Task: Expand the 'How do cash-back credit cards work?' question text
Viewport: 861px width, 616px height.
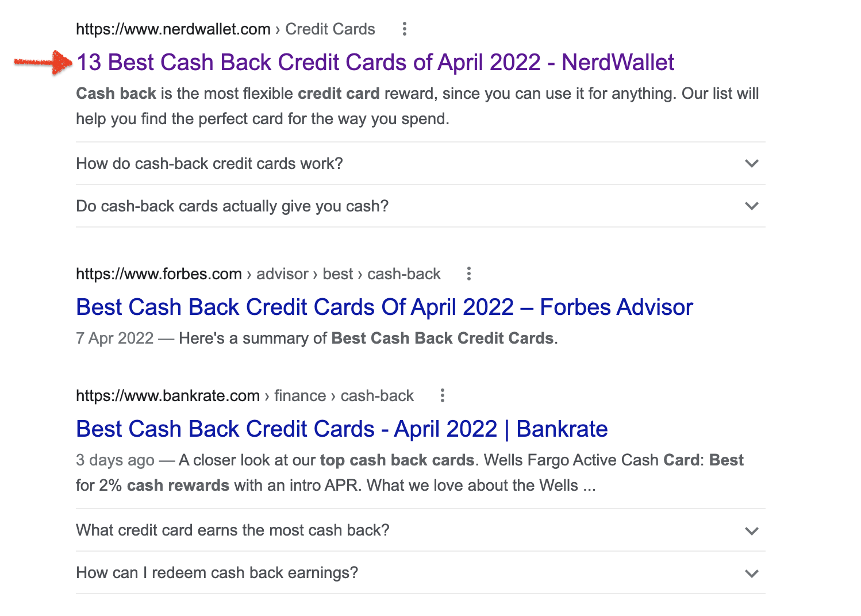Action: (x=210, y=164)
